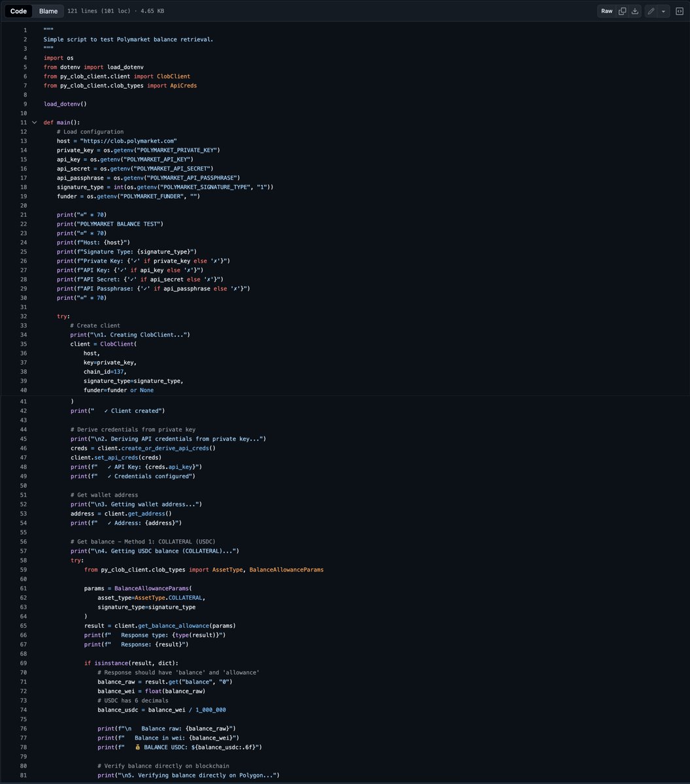Click '# Verify balance directly on blockchain' comment
Image resolution: width=690 pixels, height=784 pixels.
(163, 766)
